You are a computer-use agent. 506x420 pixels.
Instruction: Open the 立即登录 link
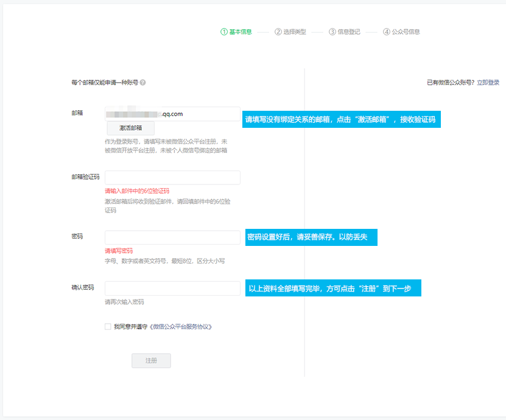[488, 83]
